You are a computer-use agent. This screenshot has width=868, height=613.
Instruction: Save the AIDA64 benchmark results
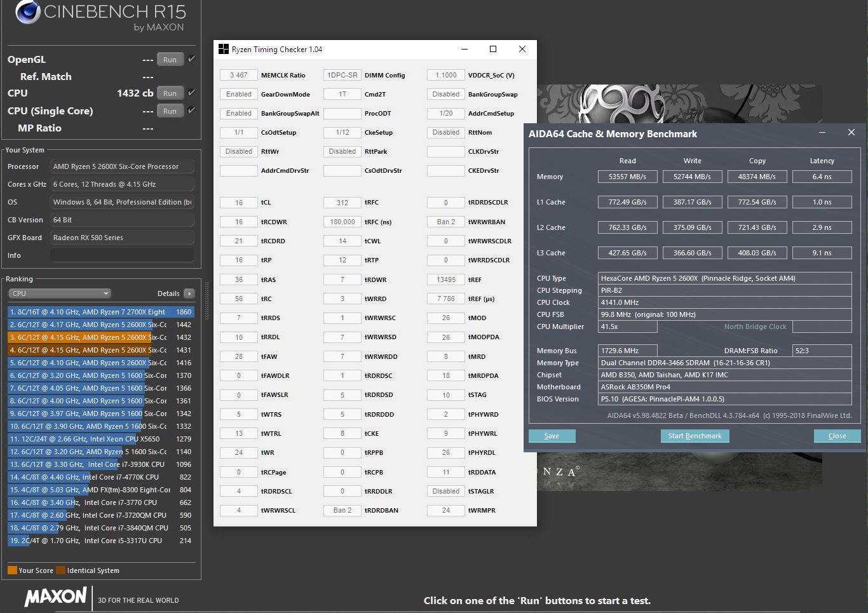pos(552,436)
